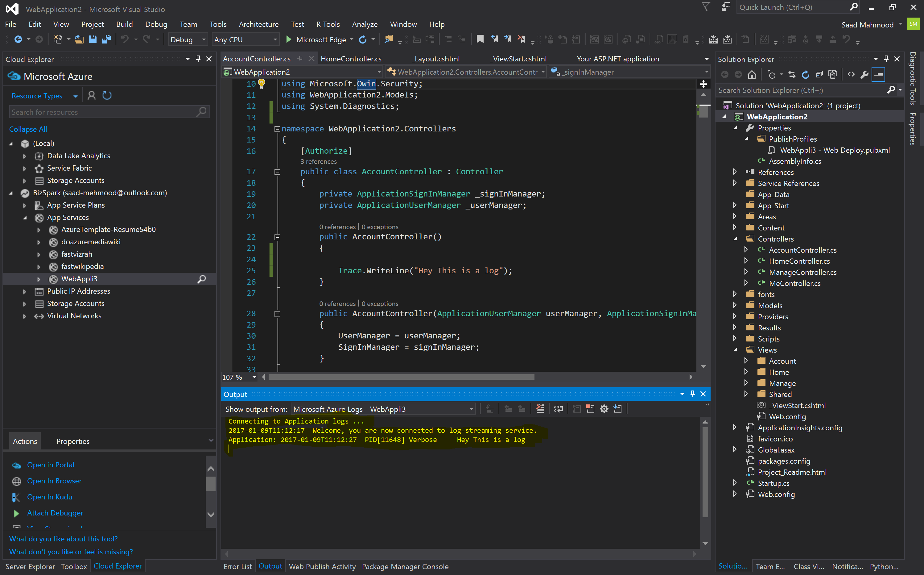Click Sync with Active Document icon
The height and width of the screenshot is (575, 924).
(x=792, y=75)
